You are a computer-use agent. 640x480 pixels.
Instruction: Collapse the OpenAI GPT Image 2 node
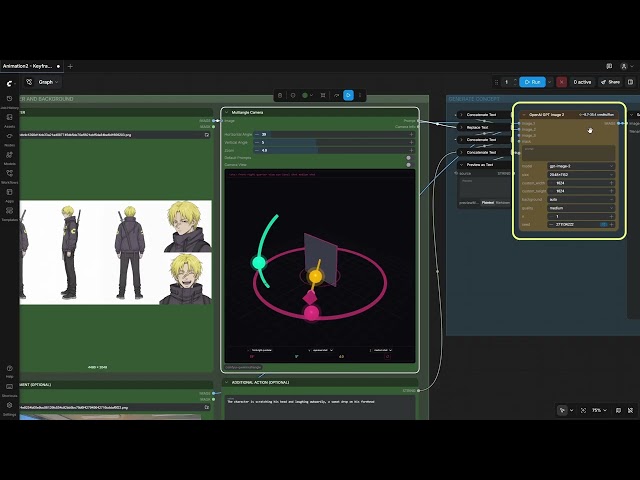click(x=524, y=115)
